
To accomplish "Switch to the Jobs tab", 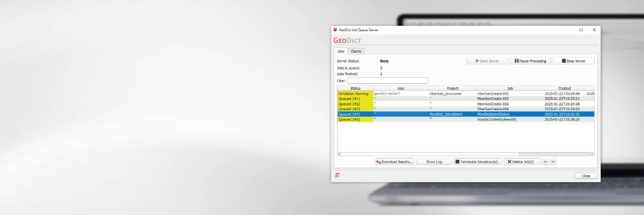I will coord(341,51).
